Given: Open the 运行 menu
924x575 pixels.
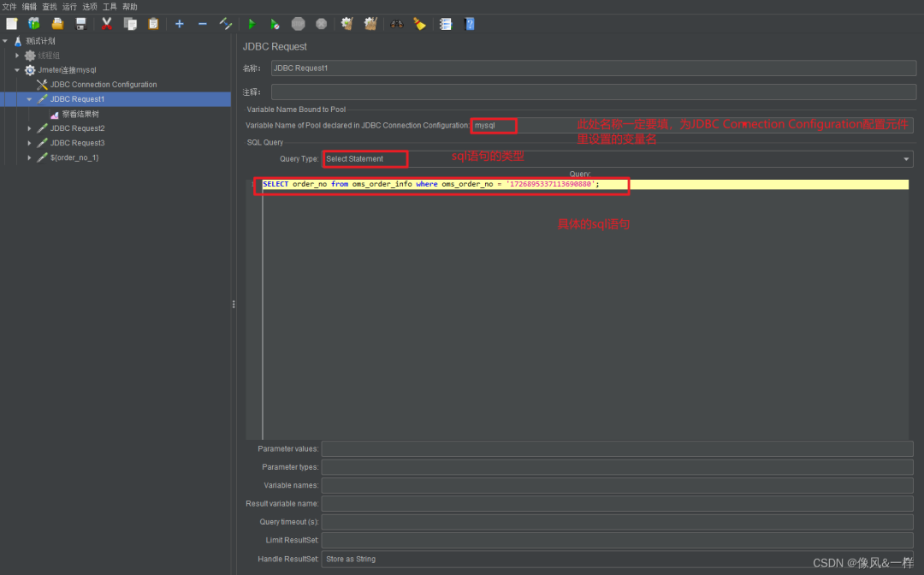Looking at the screenshot, I should pos(69,6).
